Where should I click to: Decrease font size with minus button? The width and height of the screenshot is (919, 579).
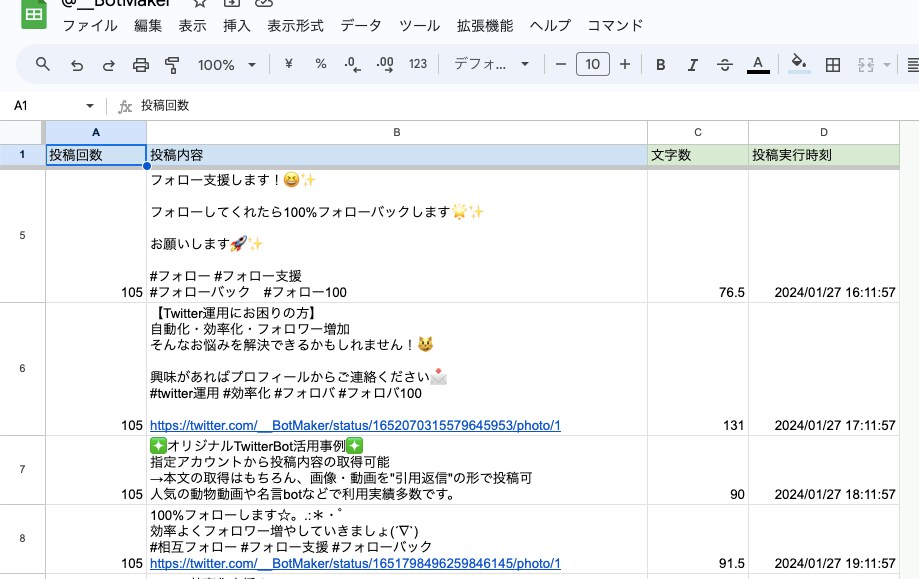(x=561, y=64)
